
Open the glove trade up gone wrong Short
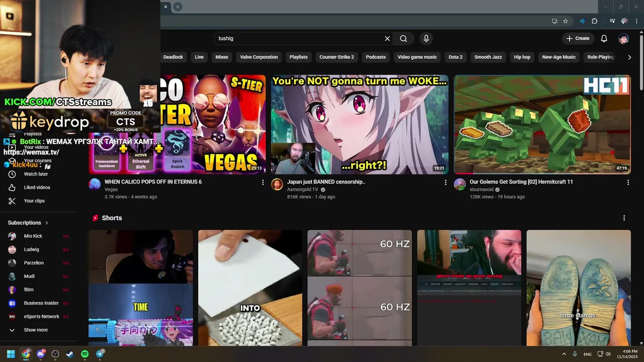click(x=469, y=288)
